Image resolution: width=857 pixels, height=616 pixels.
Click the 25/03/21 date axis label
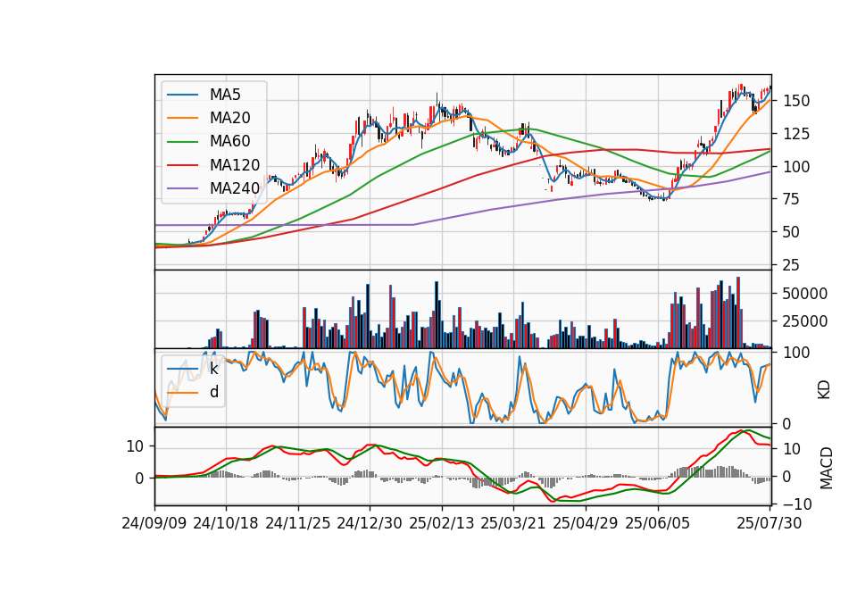pos(513,523)
